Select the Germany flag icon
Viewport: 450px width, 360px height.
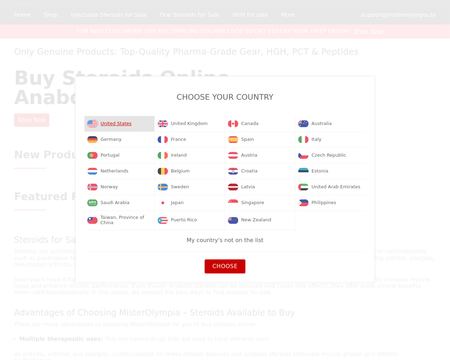pos(92,139)
